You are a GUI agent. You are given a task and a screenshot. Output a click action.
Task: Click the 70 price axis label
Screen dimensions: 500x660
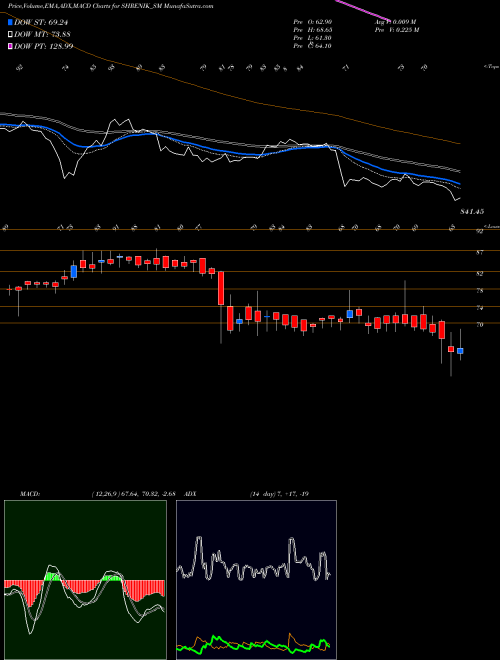[479, 325]
